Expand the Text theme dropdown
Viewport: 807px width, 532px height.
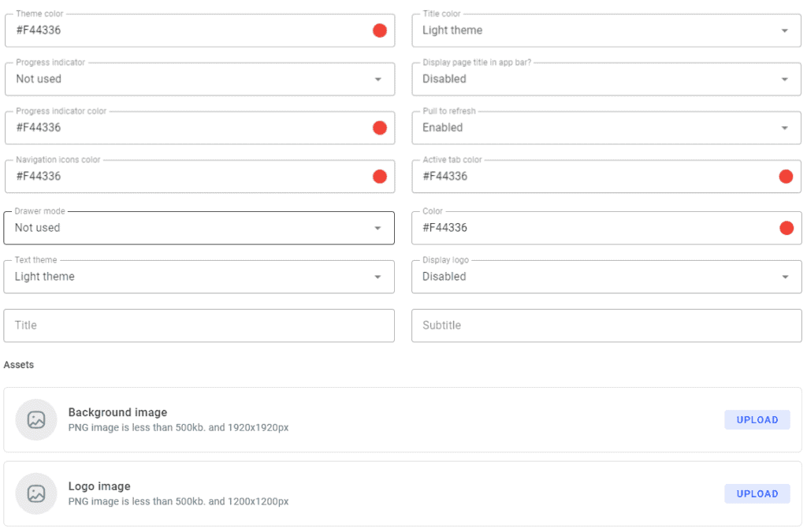point(377,277)
